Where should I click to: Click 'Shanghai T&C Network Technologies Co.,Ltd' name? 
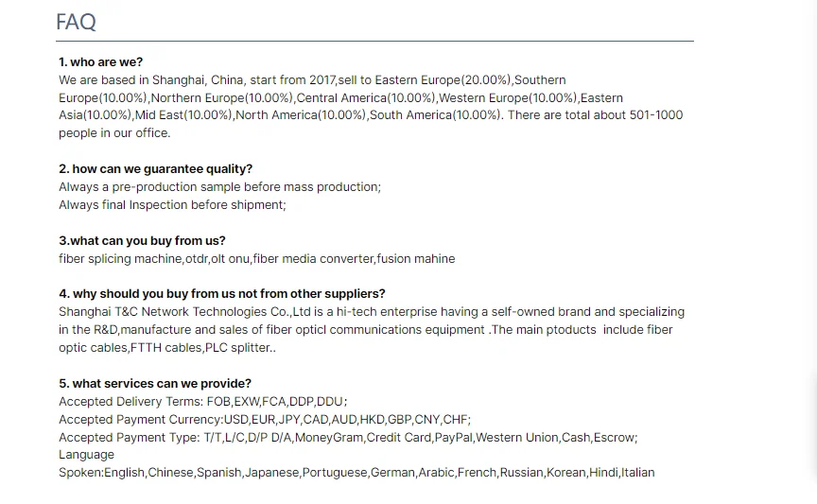[184, 312]
